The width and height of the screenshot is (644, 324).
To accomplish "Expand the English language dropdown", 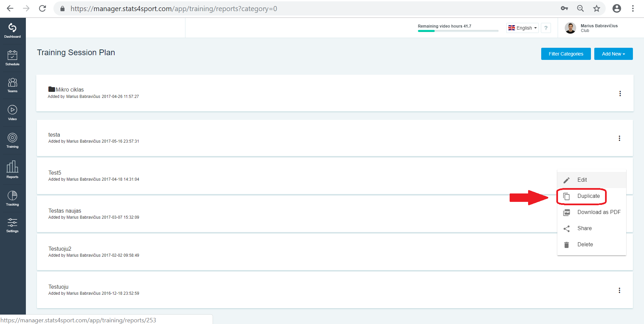I will 522,28.
